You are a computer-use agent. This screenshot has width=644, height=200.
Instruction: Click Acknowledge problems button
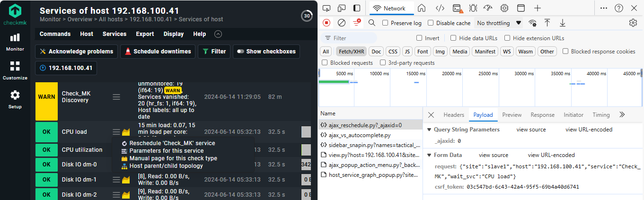tap(76, 52)
